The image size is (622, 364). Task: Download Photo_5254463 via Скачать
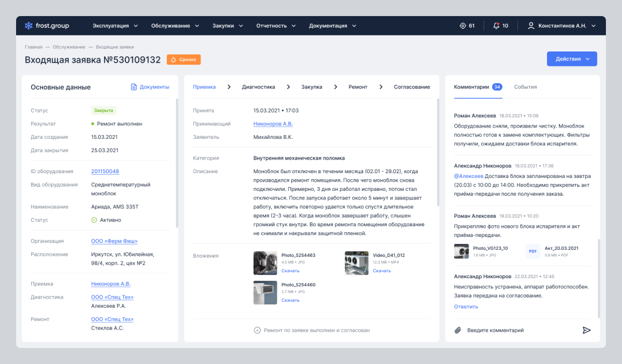(291, 271)
